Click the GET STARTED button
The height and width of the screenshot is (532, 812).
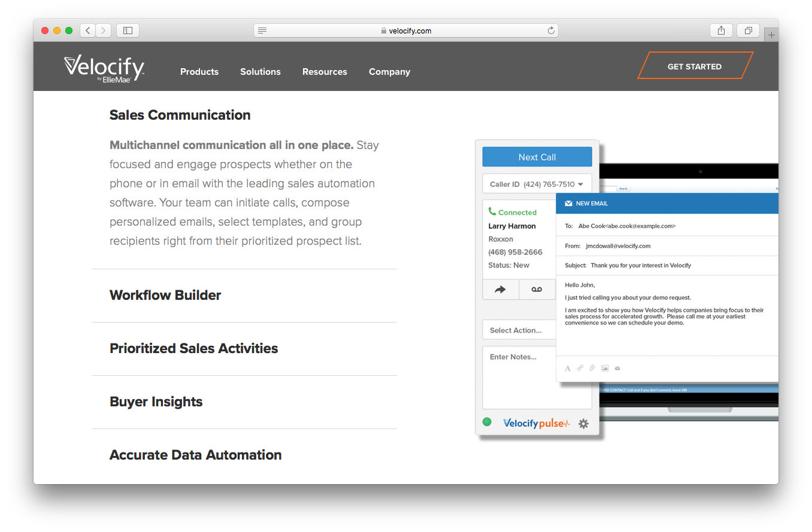click(x=695, y=66)
